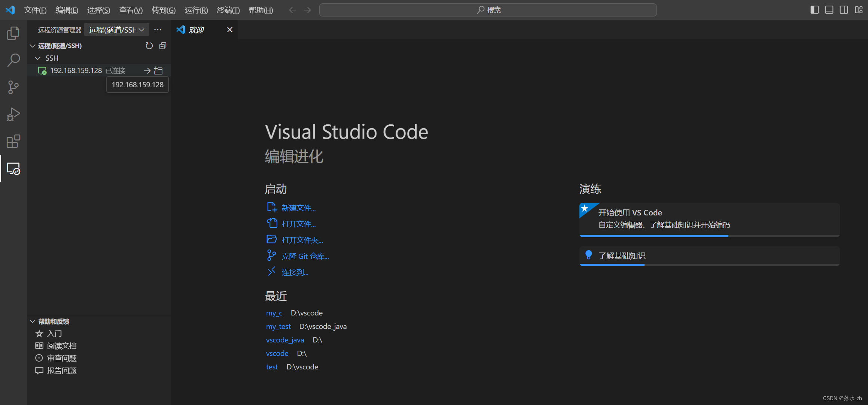Open the 了解基础知识 walkthrough
The width and height of the screenshot is (868, 405).
[709, 256]
